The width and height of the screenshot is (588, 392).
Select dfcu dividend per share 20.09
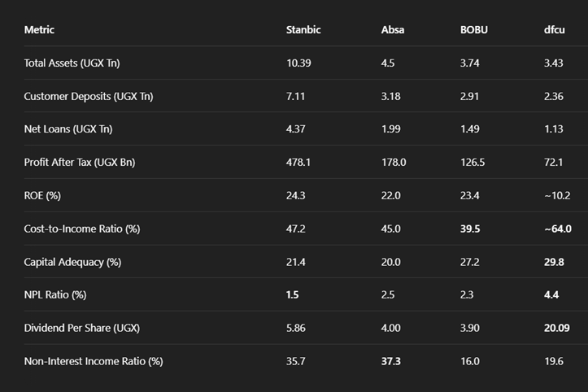pos(557,329)
